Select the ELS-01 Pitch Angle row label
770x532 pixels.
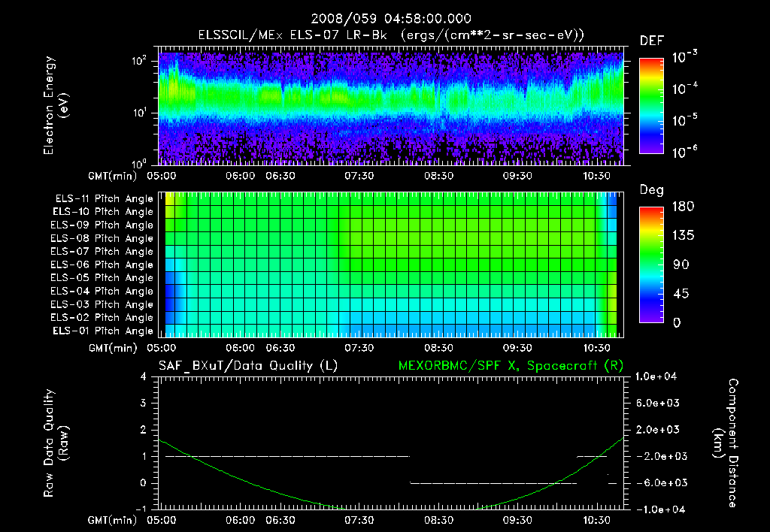click(x=103, y=331)
